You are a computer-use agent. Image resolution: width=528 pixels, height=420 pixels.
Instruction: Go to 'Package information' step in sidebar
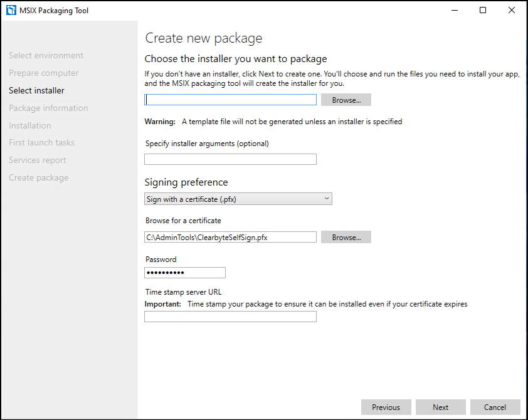[48, 108]
